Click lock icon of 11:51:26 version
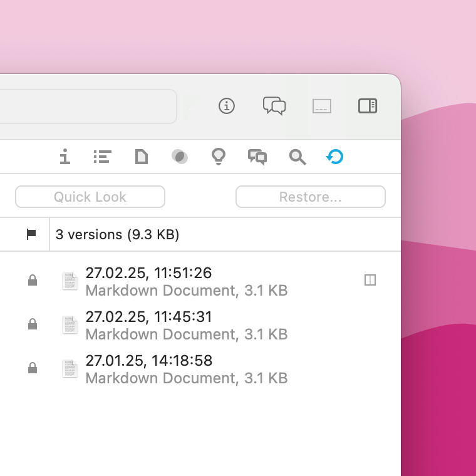 coord(33,280)
